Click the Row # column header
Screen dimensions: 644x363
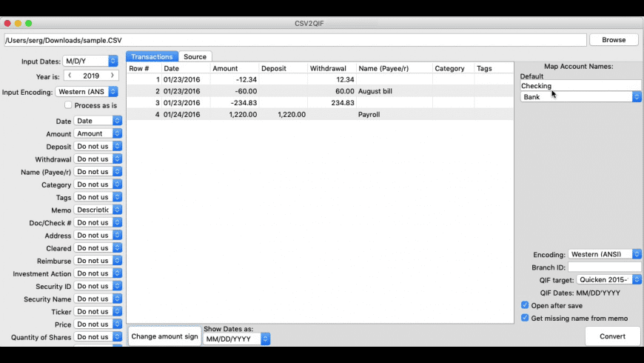[144, 68]
